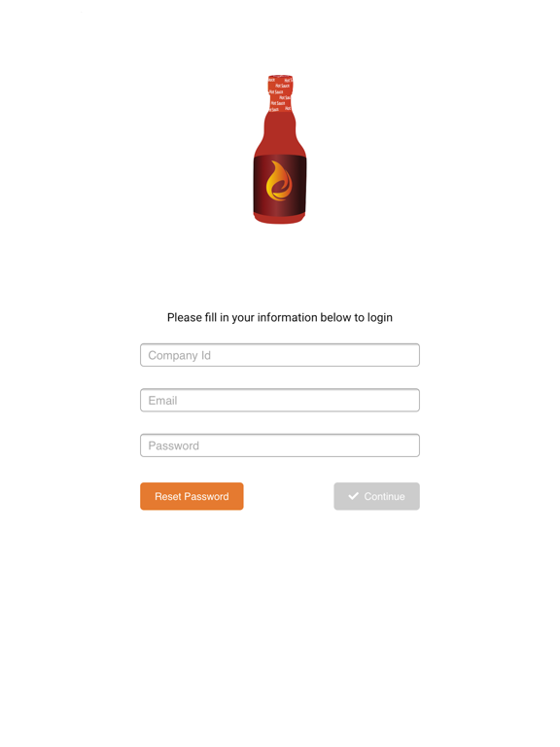This screenshot has height=747, width=560.
Task: Focus the Password input field
Action: tap(280, 445)
